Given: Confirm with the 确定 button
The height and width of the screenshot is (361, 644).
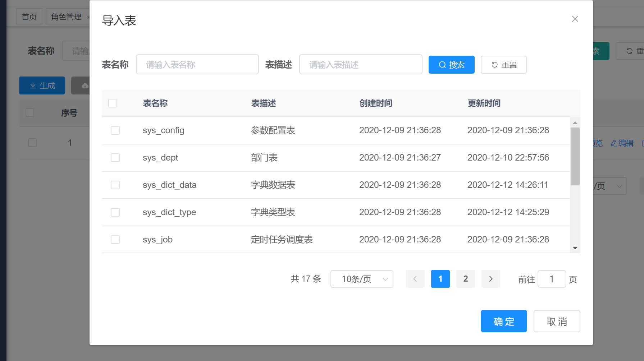Looking at the screenshot, I should click(x=504, y=321).
